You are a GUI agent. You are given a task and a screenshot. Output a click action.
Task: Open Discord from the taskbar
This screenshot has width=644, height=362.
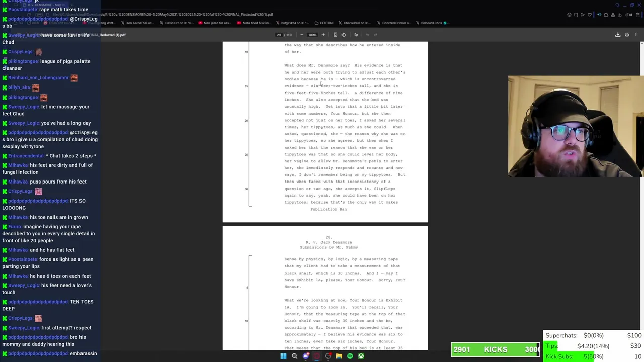pos(306,356)
